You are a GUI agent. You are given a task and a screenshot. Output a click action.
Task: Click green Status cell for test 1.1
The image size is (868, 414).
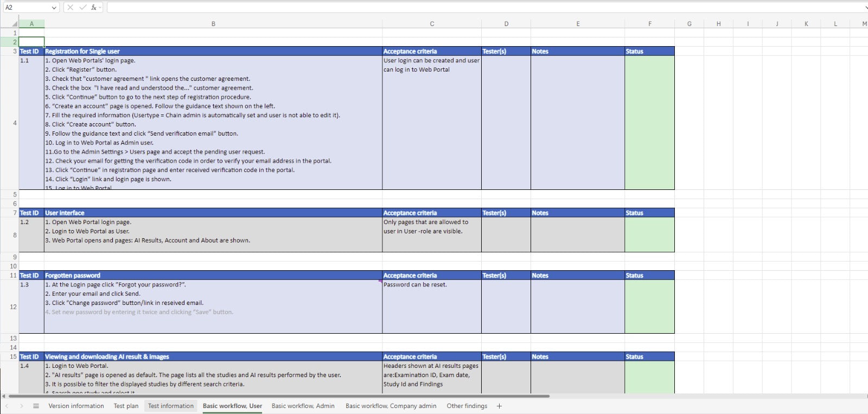(x=650, y=123)
